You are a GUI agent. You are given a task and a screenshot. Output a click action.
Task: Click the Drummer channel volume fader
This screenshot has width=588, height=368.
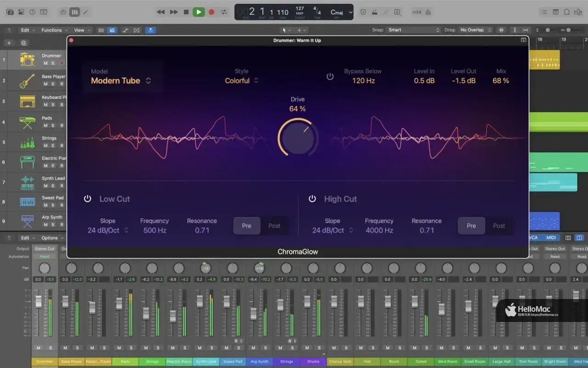39,302
